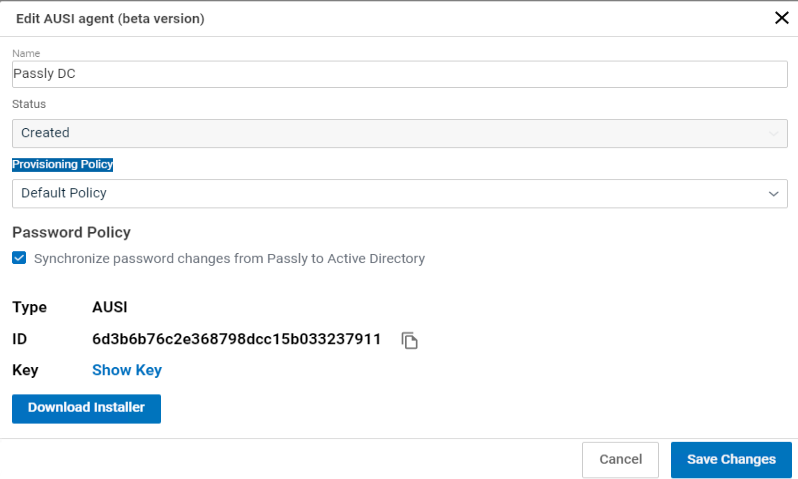This screenshot has width=798, height=479.
Task: Click the dialog title Edit AUSI agent
Action: (110, 19)
